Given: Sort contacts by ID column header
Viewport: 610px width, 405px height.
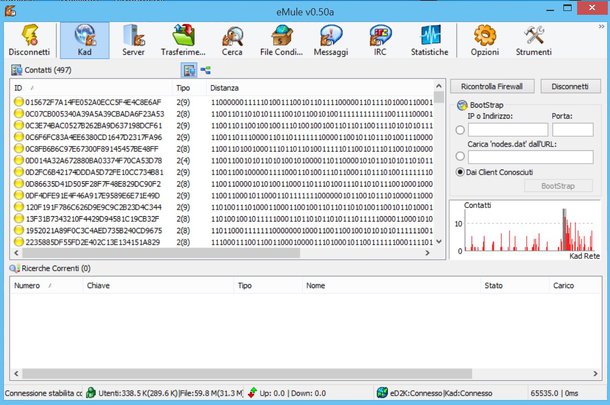Looking at the screenshot, I should pos(91,88).
